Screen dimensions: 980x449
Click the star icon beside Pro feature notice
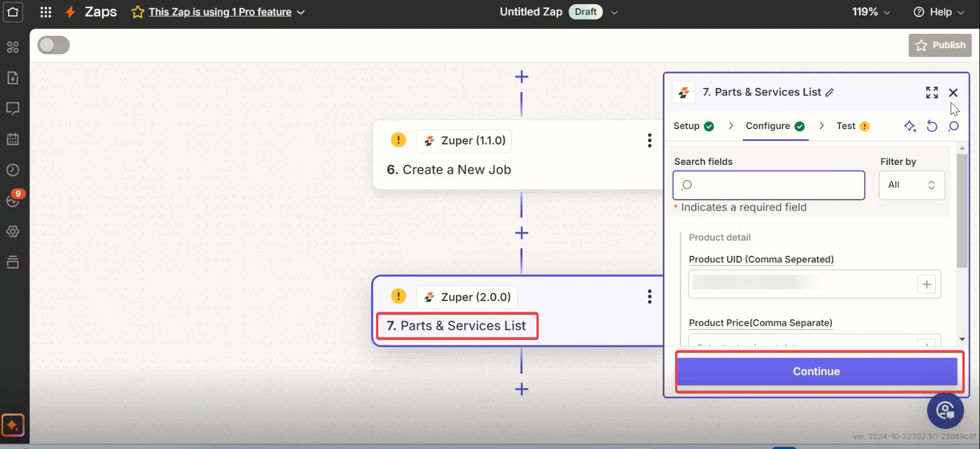(x=137, y=12)
